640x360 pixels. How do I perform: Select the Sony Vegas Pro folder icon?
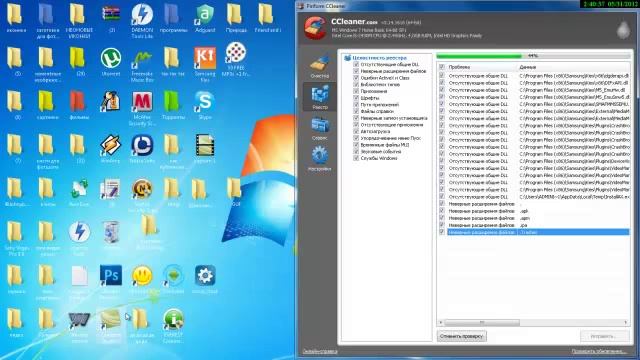point(16,238)
